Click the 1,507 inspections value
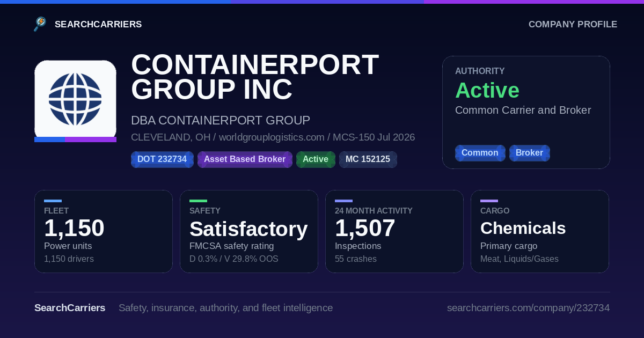The width and height of the screenshot is (644, 338). tap(365, 228)
